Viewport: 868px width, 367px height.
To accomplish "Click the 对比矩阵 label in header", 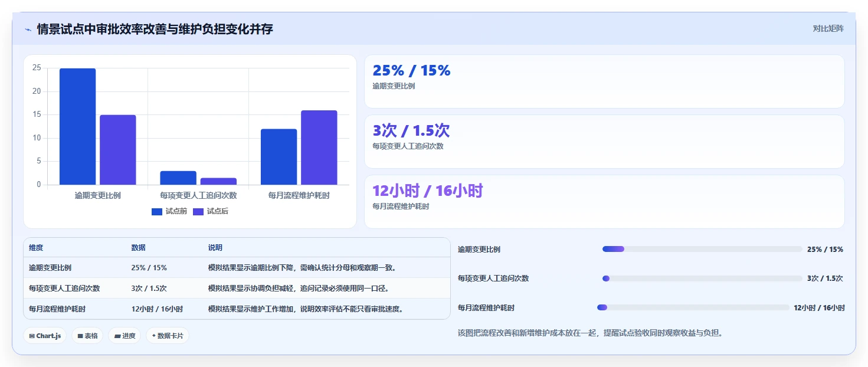I will [828, 28].
